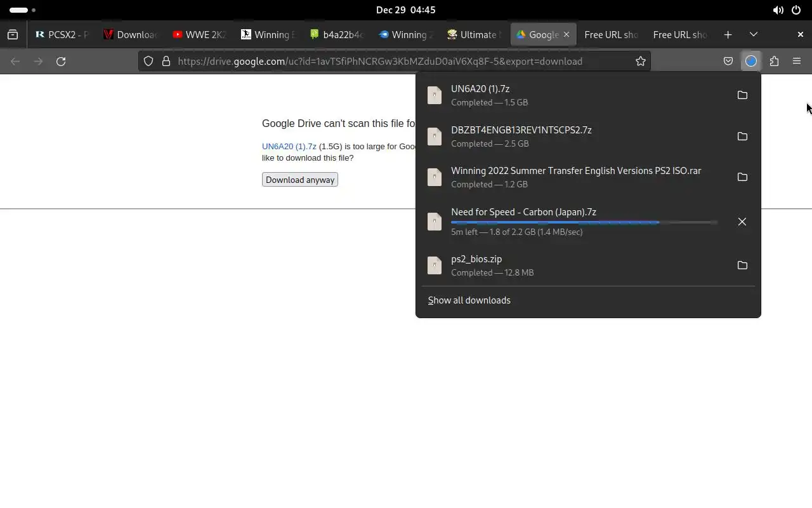Switch to the Winning E tab
The height and width of the screenshot is (508, 812).
click(268, 35)
